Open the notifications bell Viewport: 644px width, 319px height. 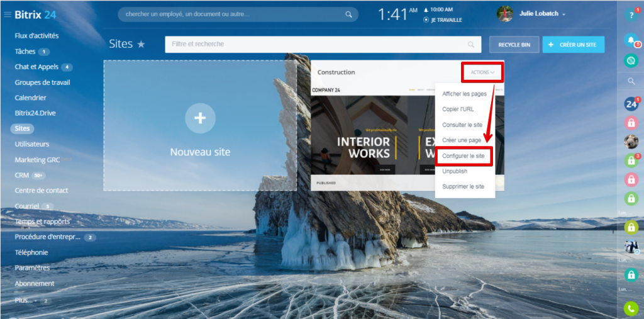click(x=631, y=40)
